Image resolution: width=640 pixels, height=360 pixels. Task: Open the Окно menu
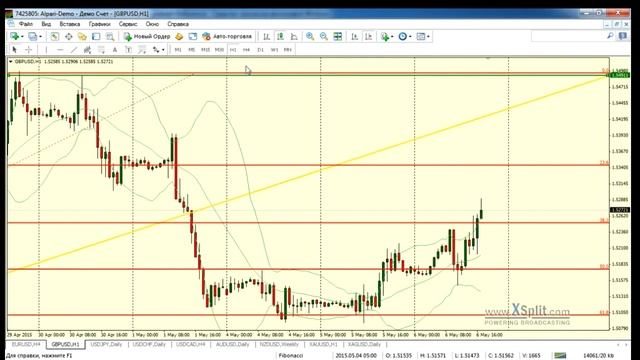click(x=152, y=24)
